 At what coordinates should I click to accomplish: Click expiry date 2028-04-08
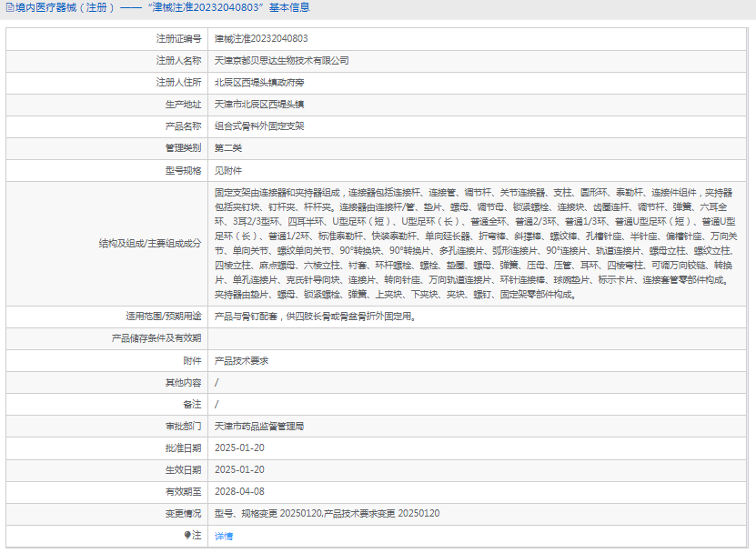pyautogui.click(x=239, y=491)
